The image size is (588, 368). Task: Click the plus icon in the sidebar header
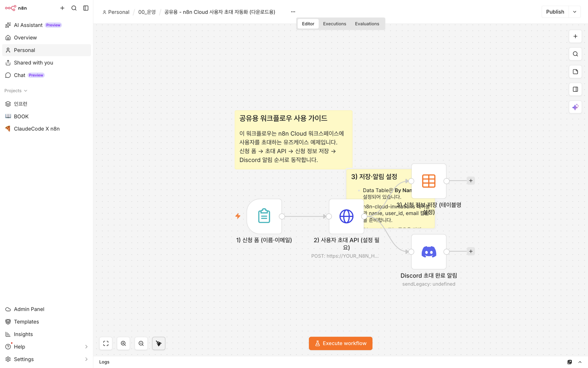pos(62,8)
